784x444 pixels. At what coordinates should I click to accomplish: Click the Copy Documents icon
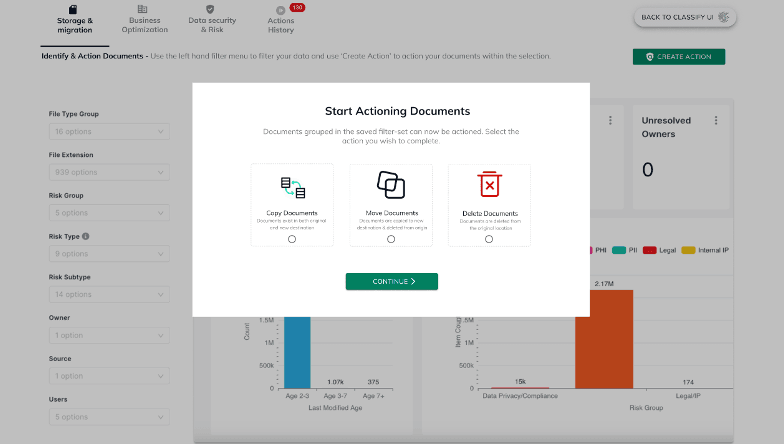point(292,186)
